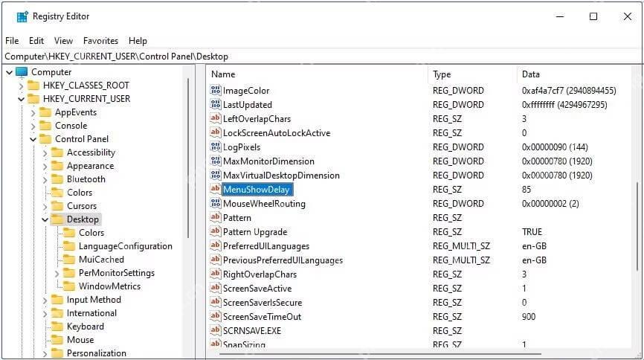Click the ScreenSaverIsSecure string icon
The height and width of the screenshot is (360, 644).
(x=216, y=302)
